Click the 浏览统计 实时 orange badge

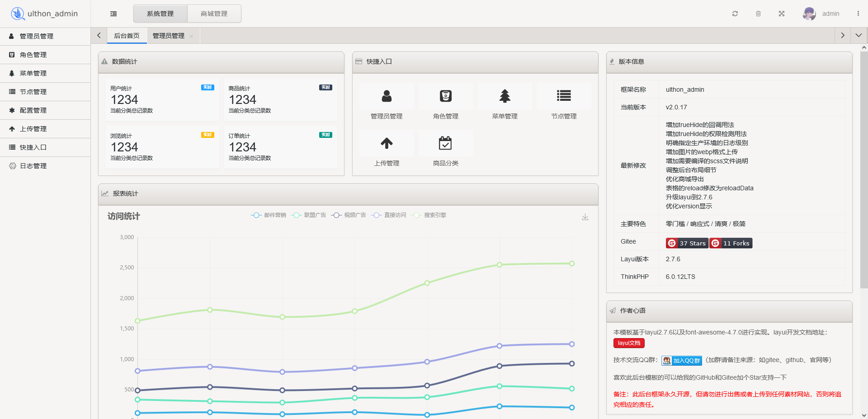point(208,135)
